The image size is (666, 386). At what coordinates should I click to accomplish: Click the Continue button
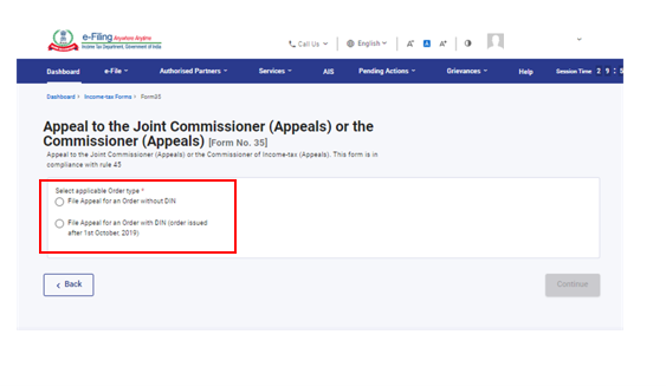tap(573, 285)
